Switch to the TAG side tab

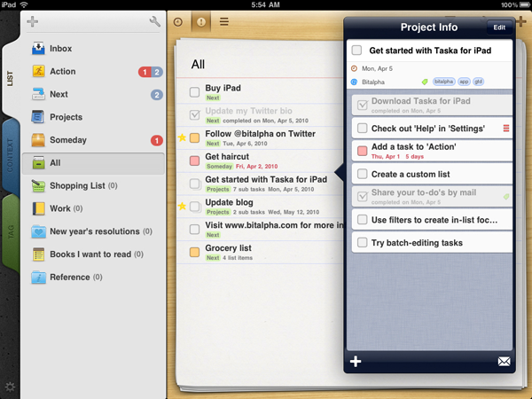[x=11, y=231]
